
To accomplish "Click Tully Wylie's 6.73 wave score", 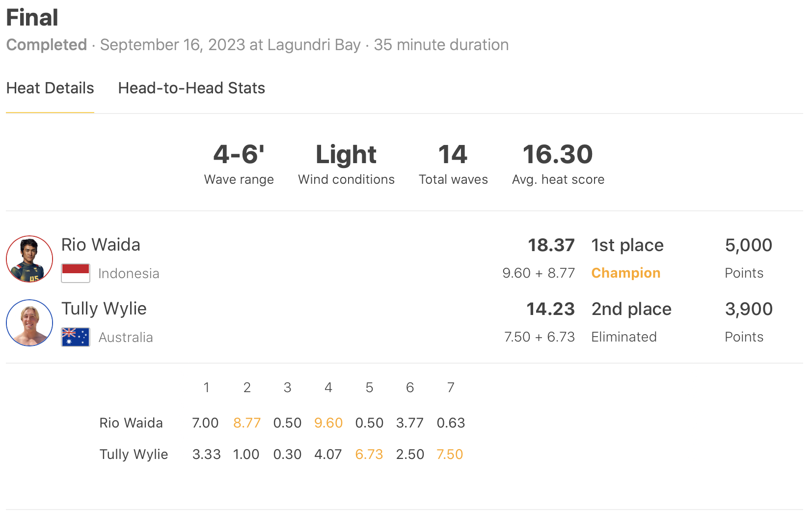I will pos(369,454).
